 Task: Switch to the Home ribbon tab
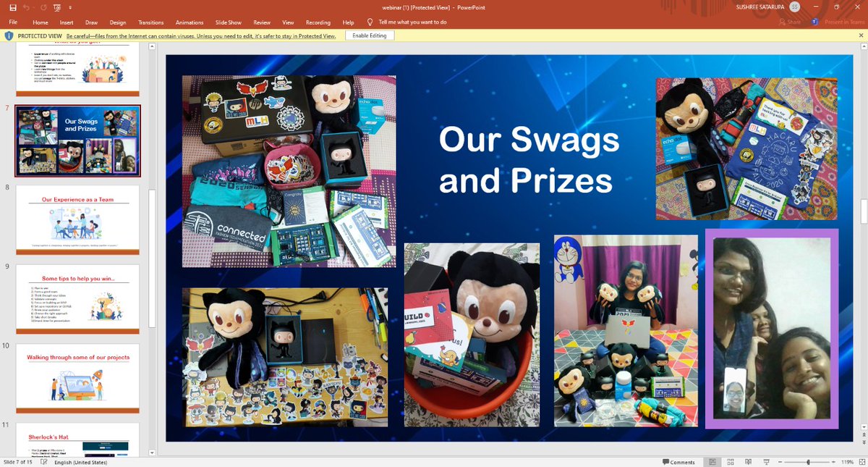(41, 22)
